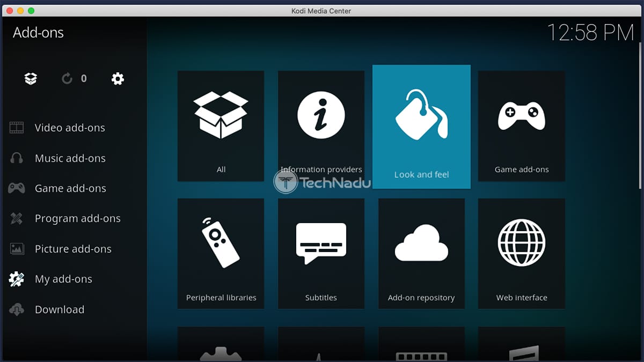Click the add-on updates refresh icon
Viewport: 644px width, 362px height.
67,79
